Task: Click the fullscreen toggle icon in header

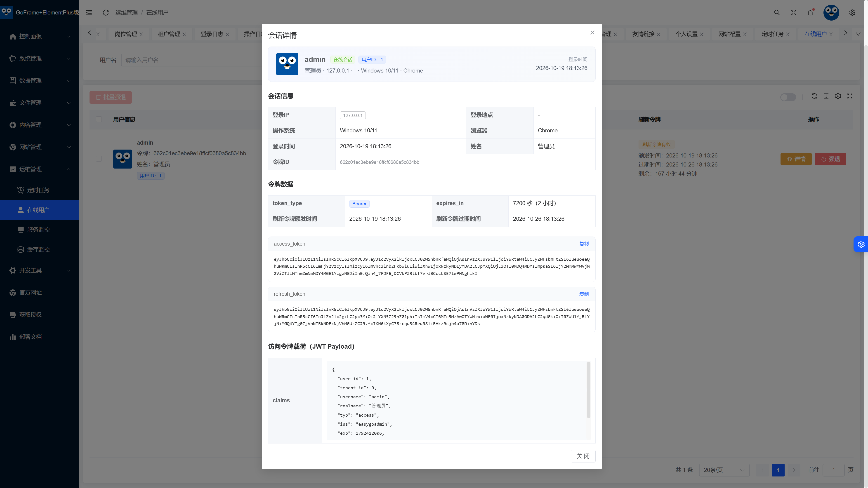Action: [794, 13]
